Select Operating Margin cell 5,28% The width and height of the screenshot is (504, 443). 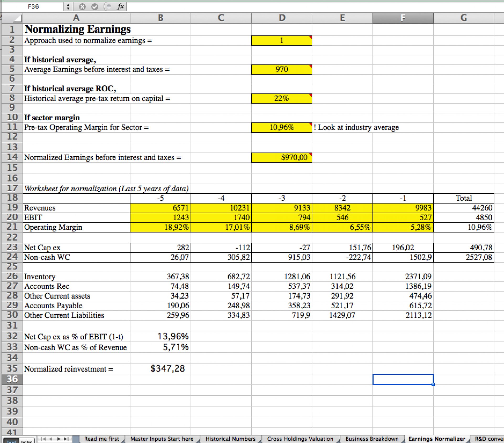tap(403, 227)
